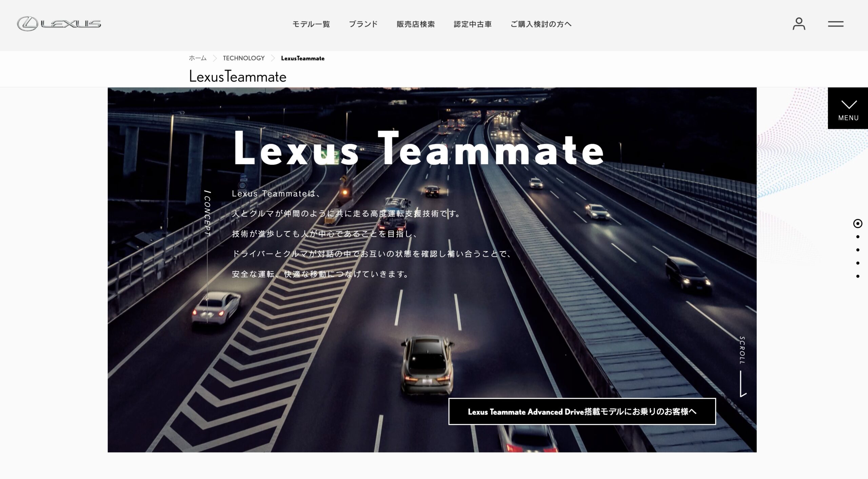Open ご購入検討の方へ menu
The image size is (868, 479).
click(x=541, y=24)
